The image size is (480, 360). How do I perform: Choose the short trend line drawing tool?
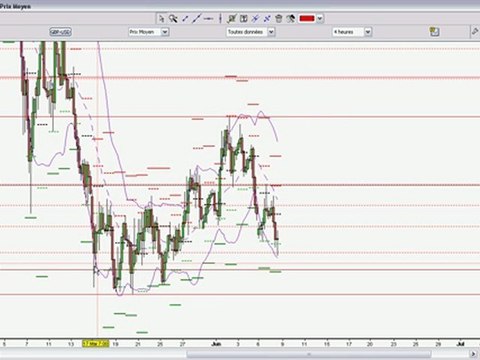click(x=185, y=19)
